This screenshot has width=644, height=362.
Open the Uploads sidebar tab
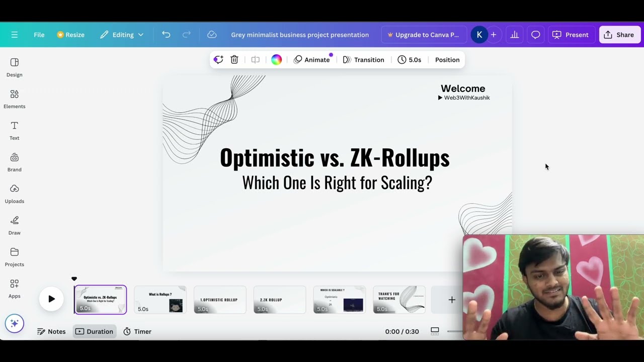pos(15,194)
